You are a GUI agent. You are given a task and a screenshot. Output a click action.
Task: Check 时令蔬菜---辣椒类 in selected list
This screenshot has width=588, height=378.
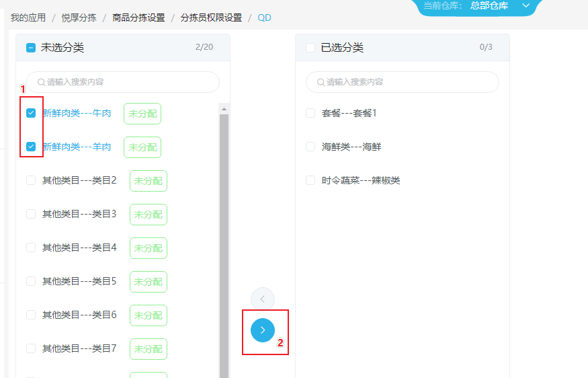click(310, 180)
